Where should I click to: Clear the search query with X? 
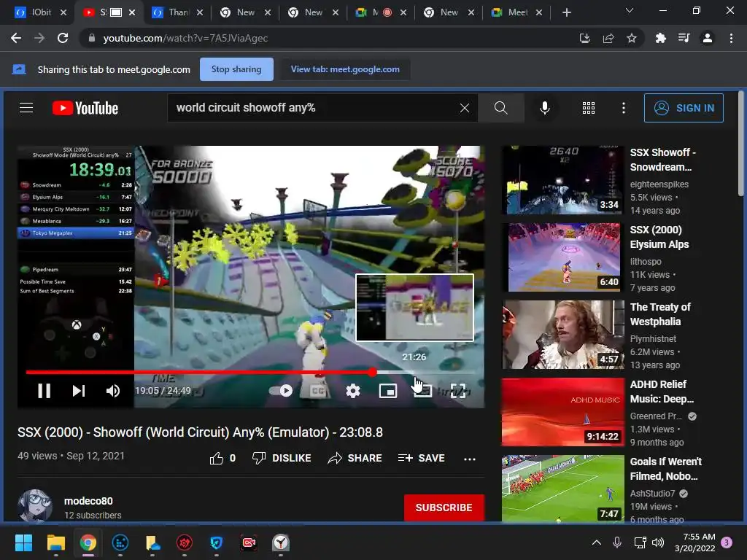pyautogui.click(x=465, y=108)
